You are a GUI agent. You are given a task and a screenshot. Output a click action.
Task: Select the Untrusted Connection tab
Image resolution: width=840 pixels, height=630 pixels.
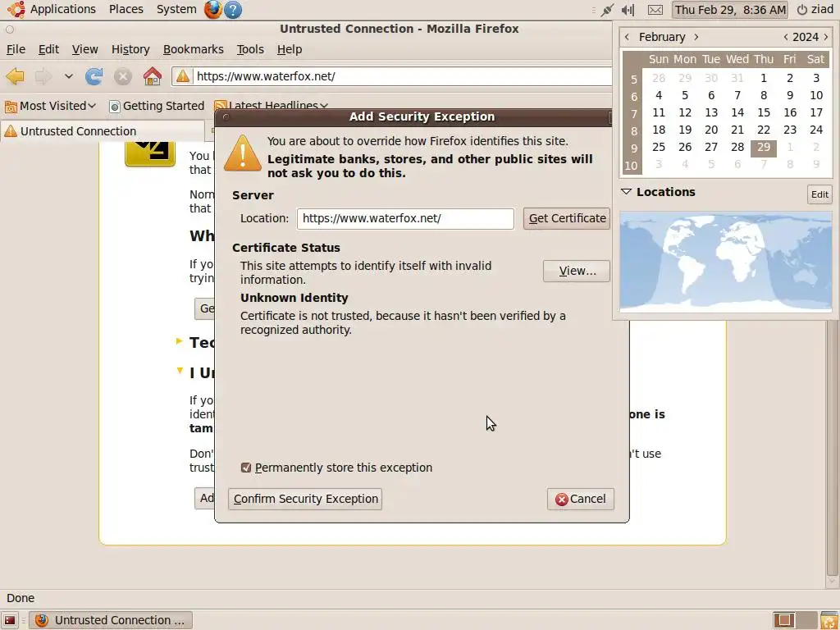[103, 131]
